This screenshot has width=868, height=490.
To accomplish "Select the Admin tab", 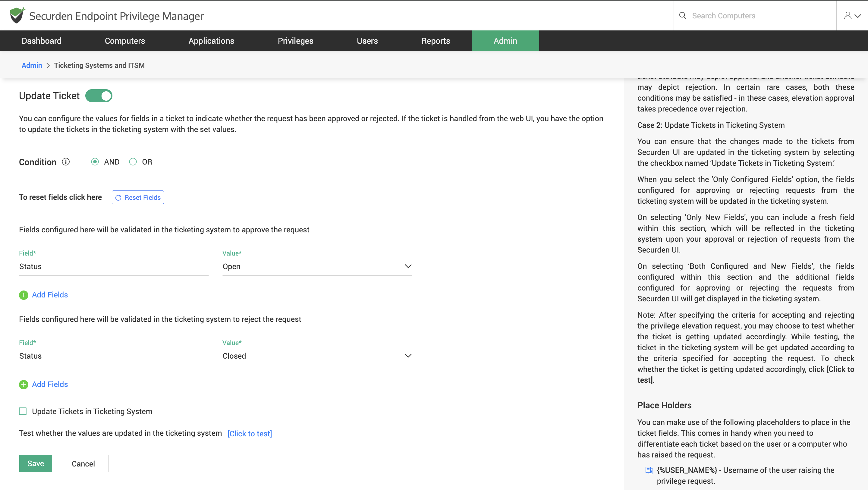I will pos(505,41).
